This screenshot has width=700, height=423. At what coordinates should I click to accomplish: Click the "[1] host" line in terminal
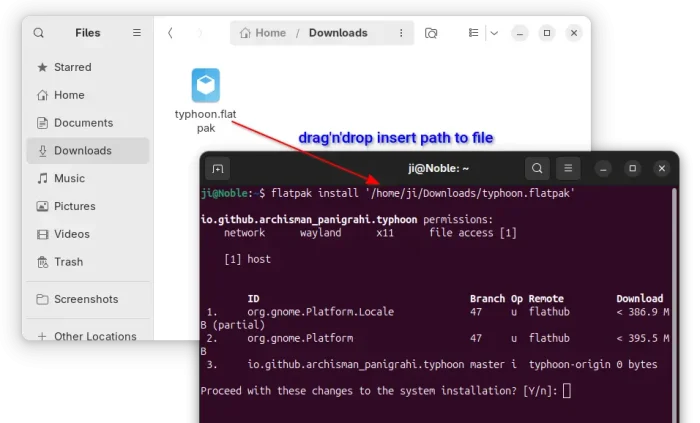click(247, 259)
